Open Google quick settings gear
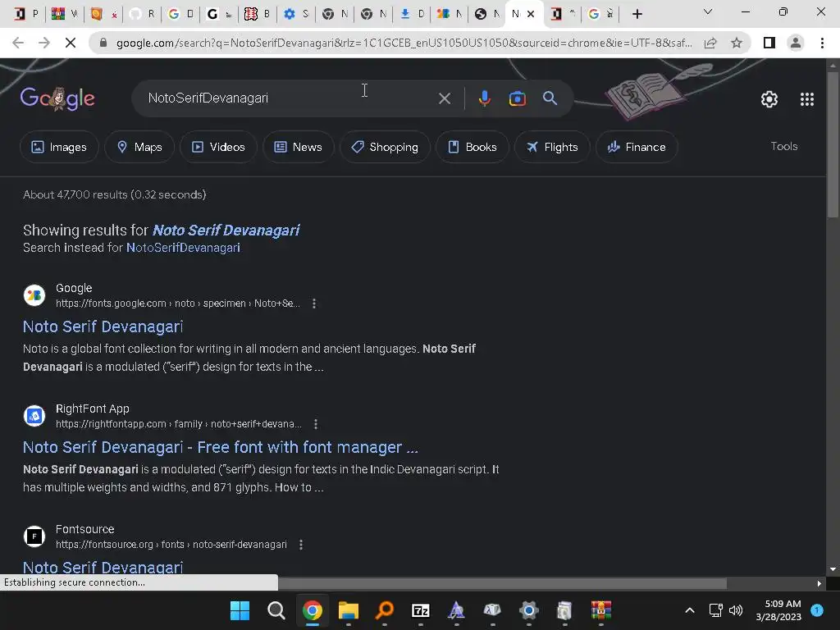 tap(769, 99)
